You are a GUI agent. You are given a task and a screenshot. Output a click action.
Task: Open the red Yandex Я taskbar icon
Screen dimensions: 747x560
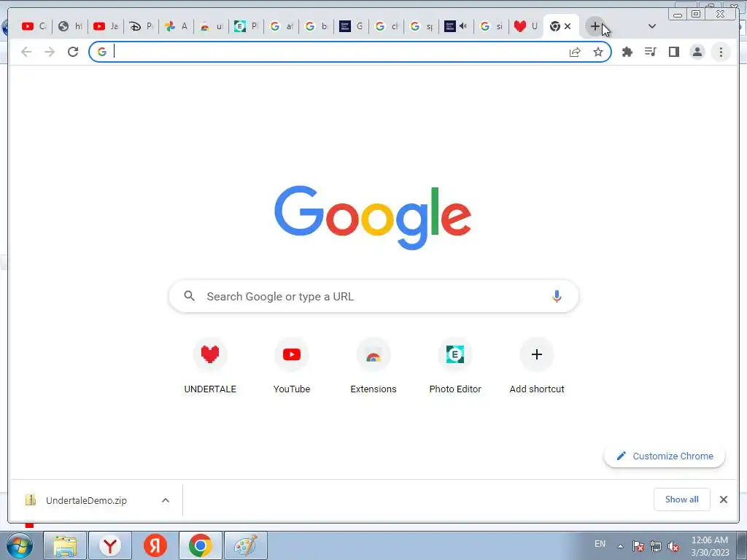[x=155, y=545]
